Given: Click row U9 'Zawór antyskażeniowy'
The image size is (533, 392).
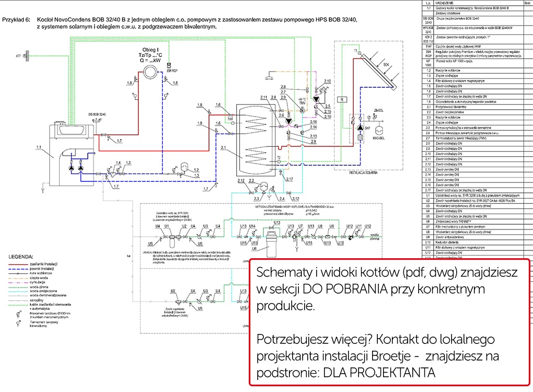Looking at the screenshot, I should [x=477, y=237].
